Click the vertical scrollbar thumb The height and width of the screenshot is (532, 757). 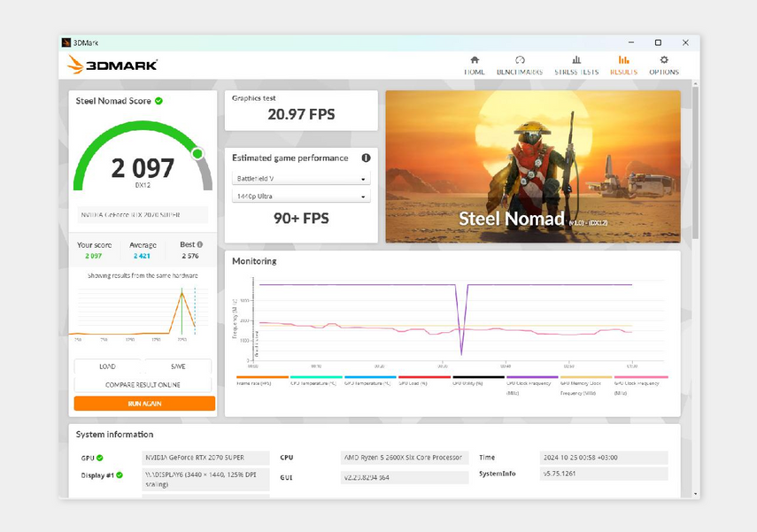(x=695, y=163)
